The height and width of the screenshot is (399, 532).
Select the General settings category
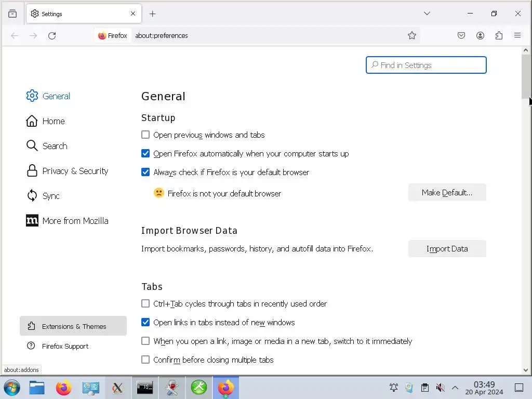point(48,96)
